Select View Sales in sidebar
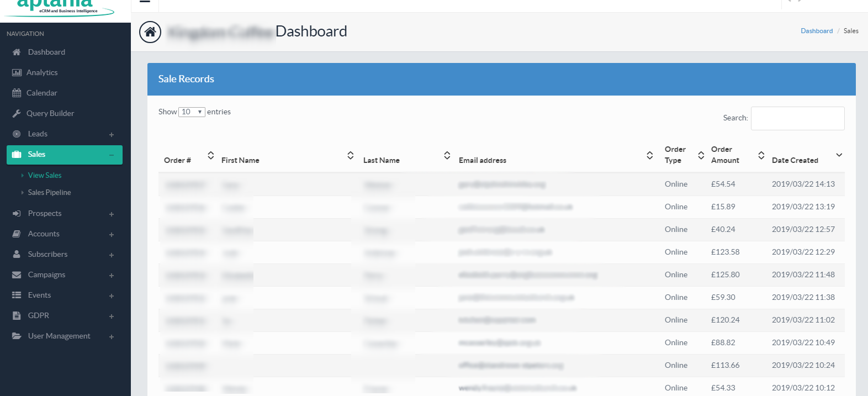 (x=45, y=175)
